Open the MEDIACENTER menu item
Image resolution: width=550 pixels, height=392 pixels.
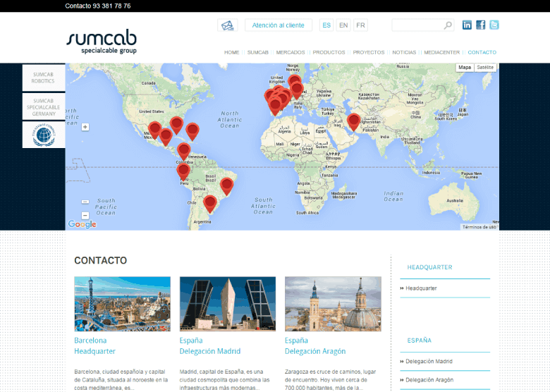(x=442, y=52)
